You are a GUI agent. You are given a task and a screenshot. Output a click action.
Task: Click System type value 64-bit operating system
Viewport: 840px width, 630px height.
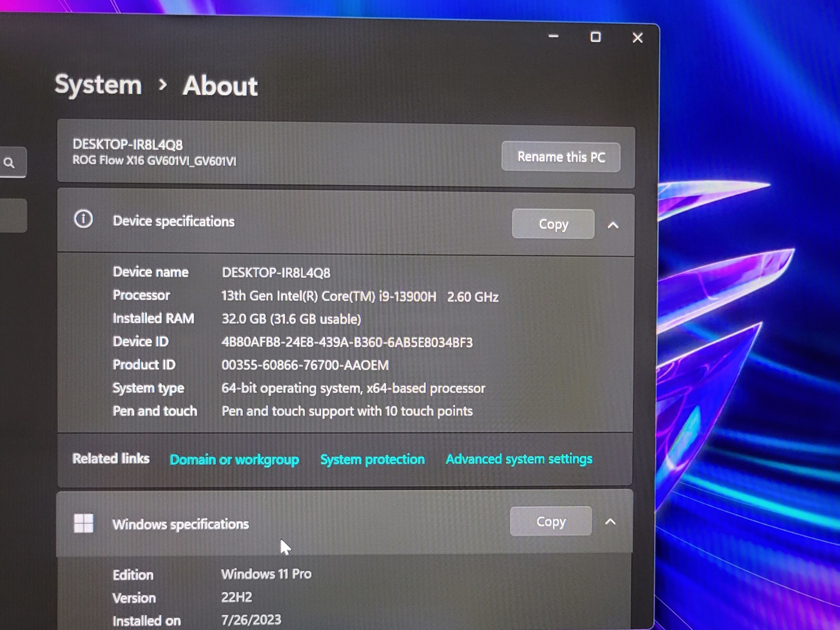coord(353,388)
